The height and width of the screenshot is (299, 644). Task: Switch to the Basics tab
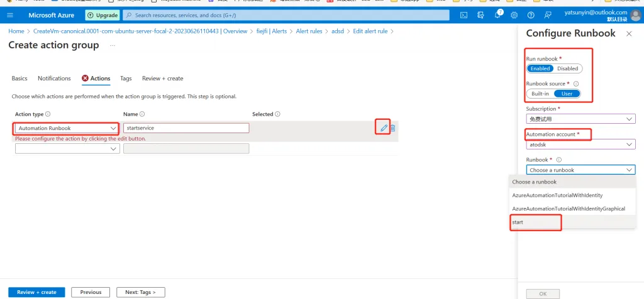coord(19,79)
